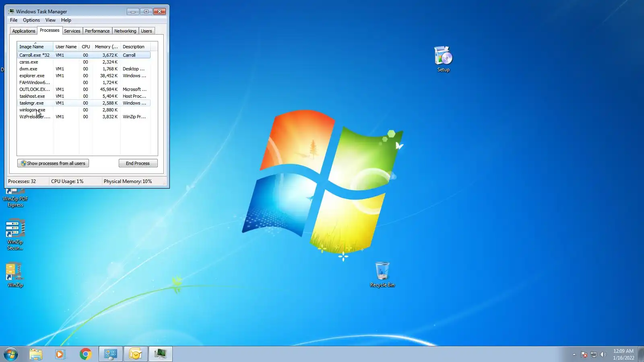This screenshot has height=362, width=644.
Task: Sort by the Description column header
Action: [136, 47]
